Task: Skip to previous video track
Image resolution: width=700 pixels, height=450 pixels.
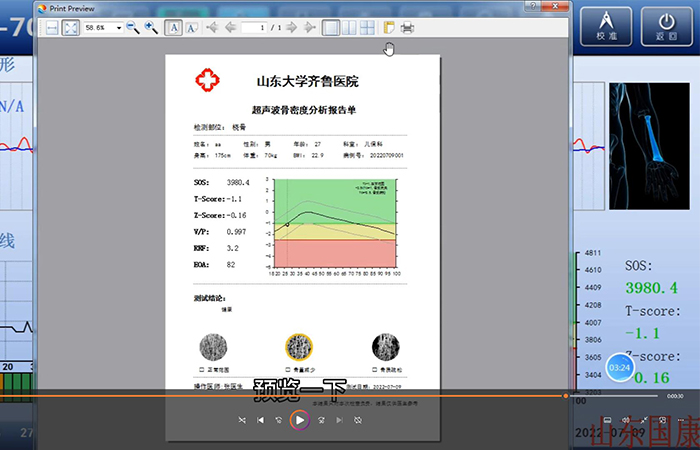Action: tap(260, 420)
